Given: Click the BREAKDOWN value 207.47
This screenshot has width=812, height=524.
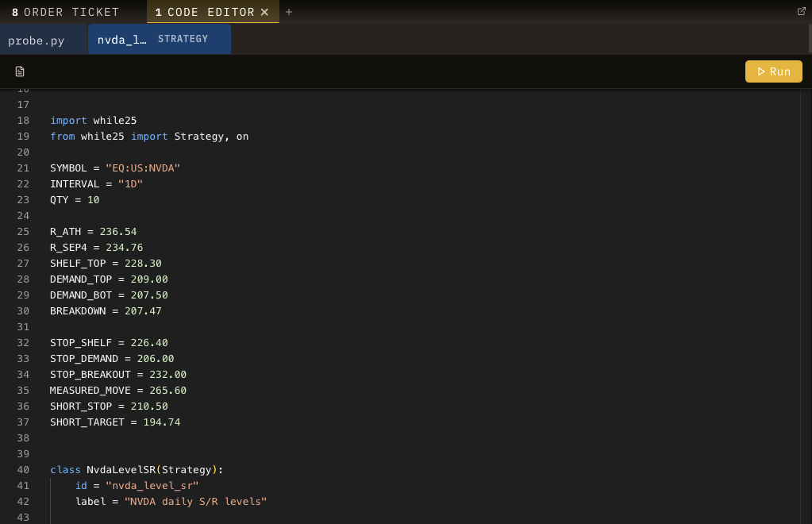Looking at the screenshot, I should [143, 310].
